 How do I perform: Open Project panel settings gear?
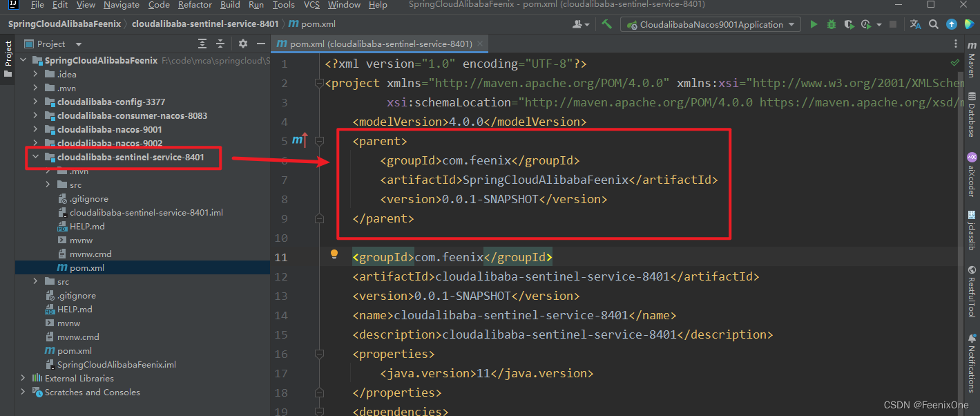click(242, 44)
